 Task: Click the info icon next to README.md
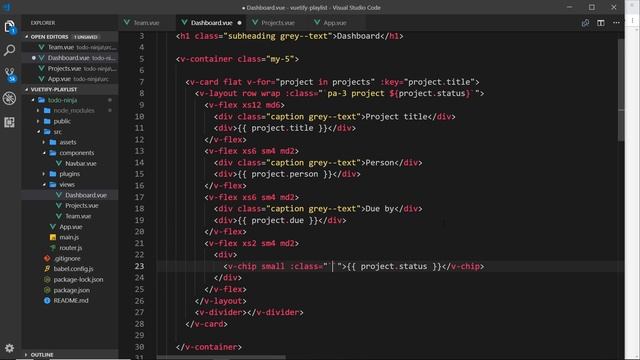47,300
